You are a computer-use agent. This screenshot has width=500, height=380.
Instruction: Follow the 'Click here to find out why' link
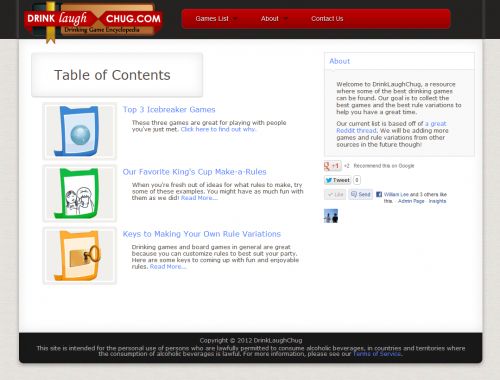coord(218,129)
